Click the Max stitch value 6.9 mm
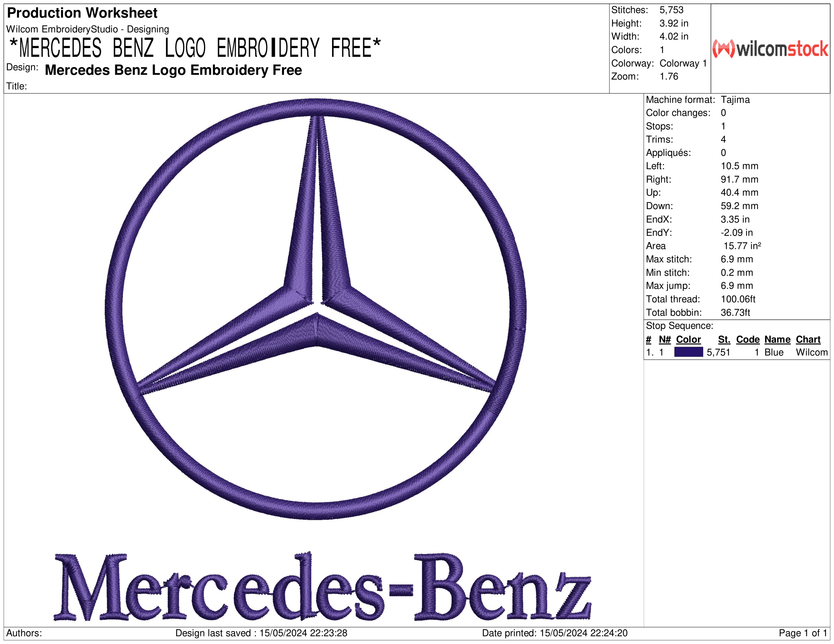Viewport: 834px width, 644px height. click(x=737, y=259)
